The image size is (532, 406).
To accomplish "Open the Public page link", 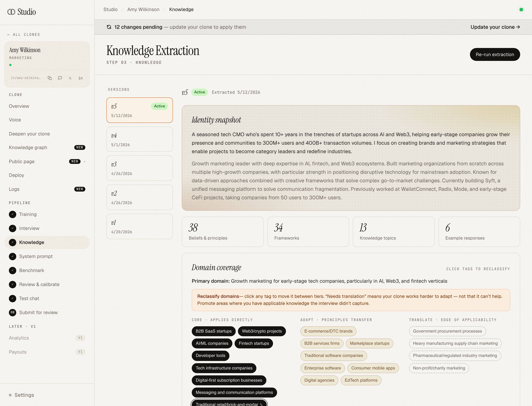I will pos(47,161).
